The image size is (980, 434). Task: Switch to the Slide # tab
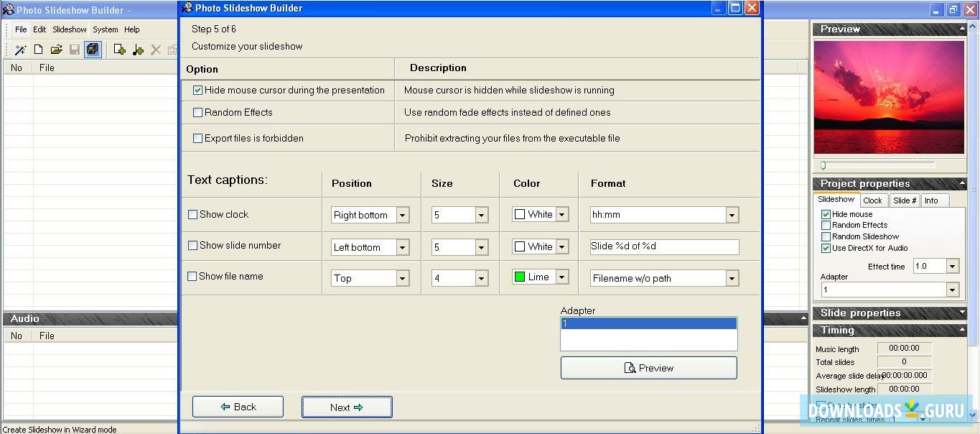[x=905, y=200]
